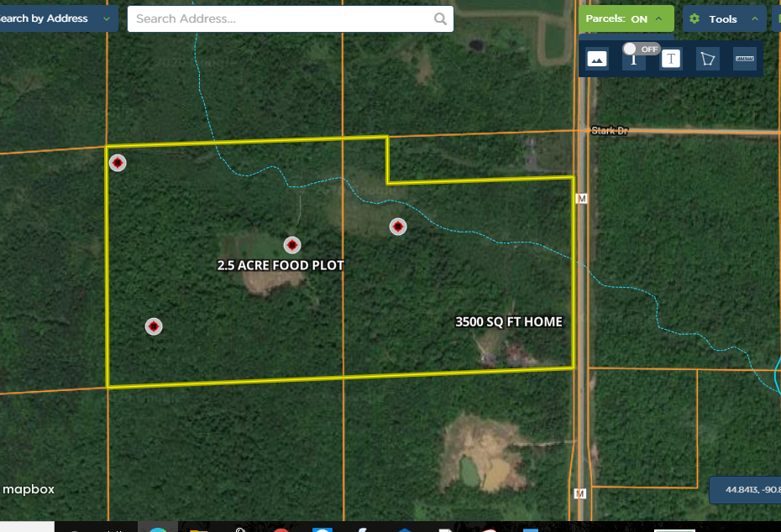
Task: Select the 3500 SQ FT HOME label
Action: point(508,322)
